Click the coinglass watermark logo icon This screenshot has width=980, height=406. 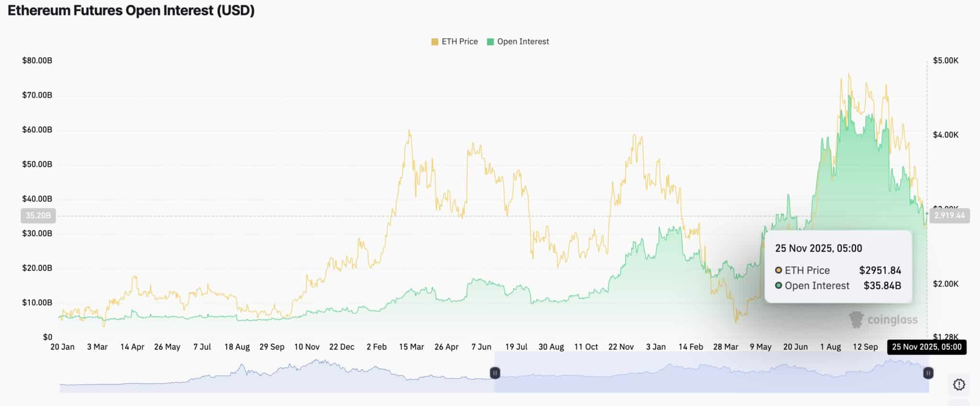point(856,319)
